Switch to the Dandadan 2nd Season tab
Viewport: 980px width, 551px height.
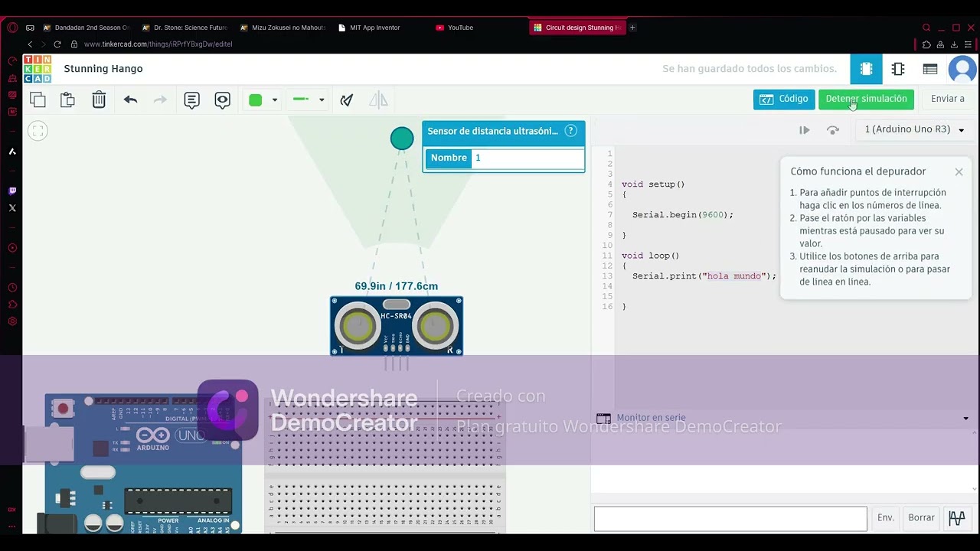[x=87, y=28]
